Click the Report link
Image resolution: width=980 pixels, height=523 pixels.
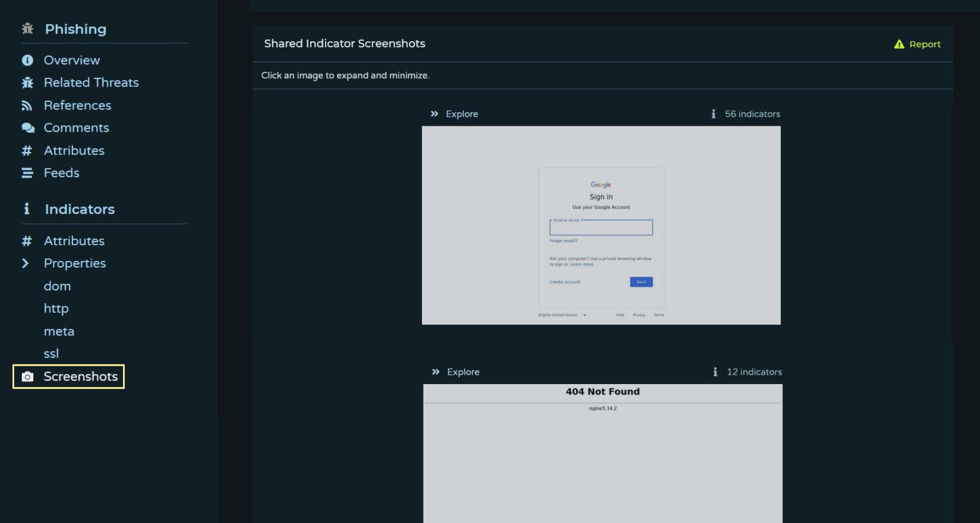click(x=925, y=44)
